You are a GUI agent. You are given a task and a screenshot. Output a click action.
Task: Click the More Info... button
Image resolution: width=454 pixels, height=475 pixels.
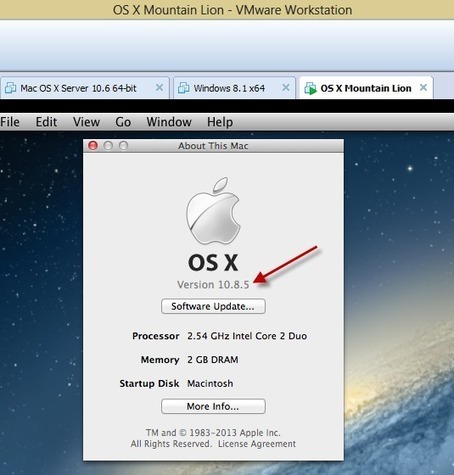coord(213,406)
